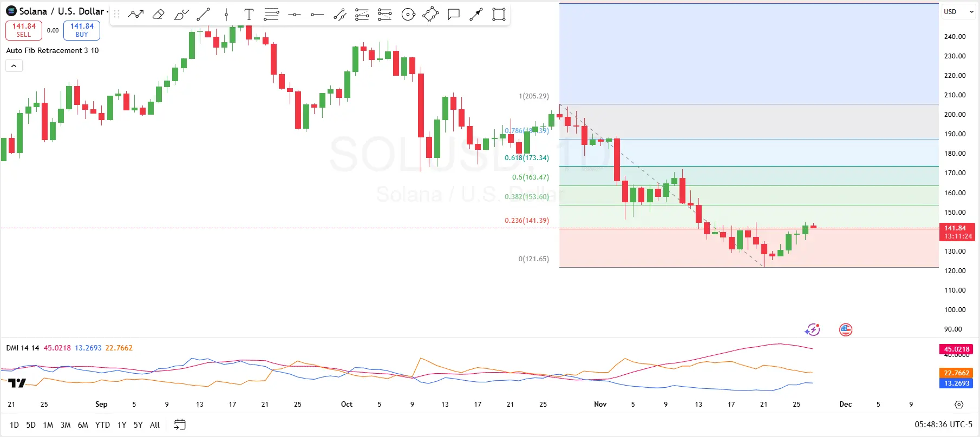Select the Horizontal Ray tool

click(x=317, y=15)
